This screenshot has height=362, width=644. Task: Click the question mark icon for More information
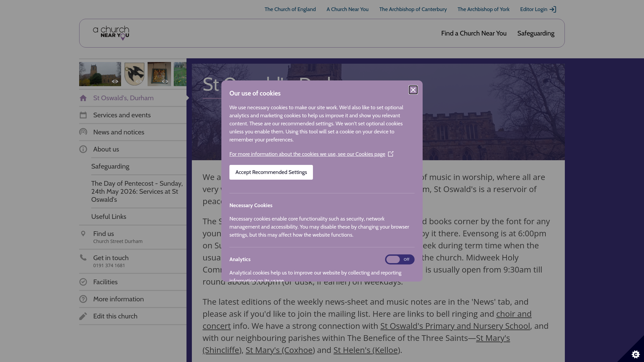pyautogui.click(x=83, y=299)
